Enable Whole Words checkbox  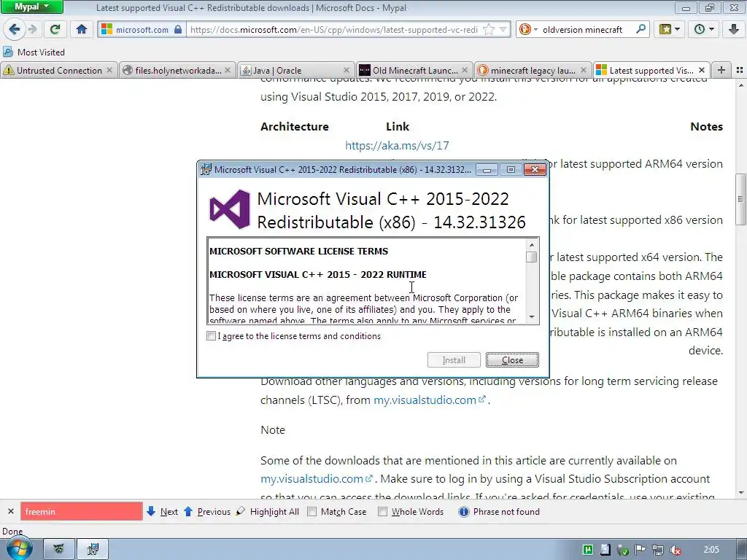click(382, 511)
